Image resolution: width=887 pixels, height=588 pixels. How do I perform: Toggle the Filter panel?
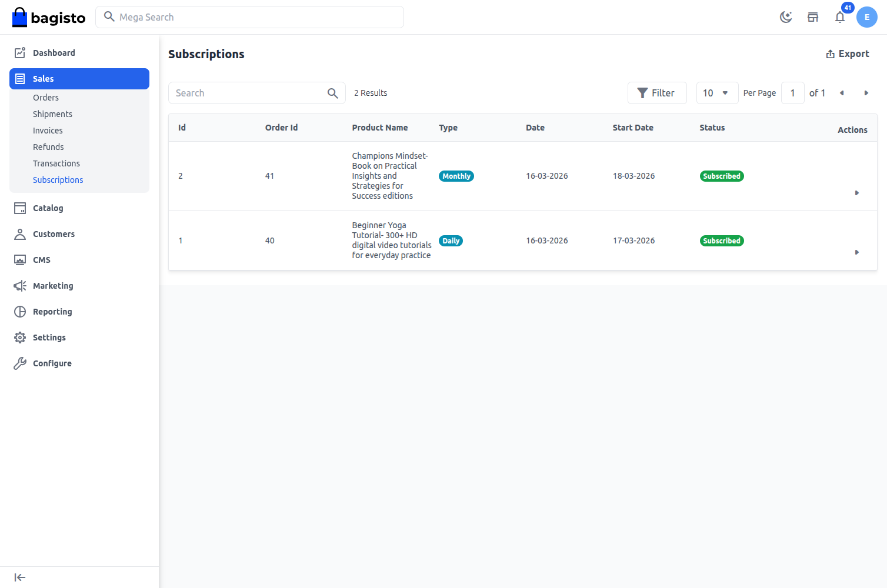(x=657, y=92)
